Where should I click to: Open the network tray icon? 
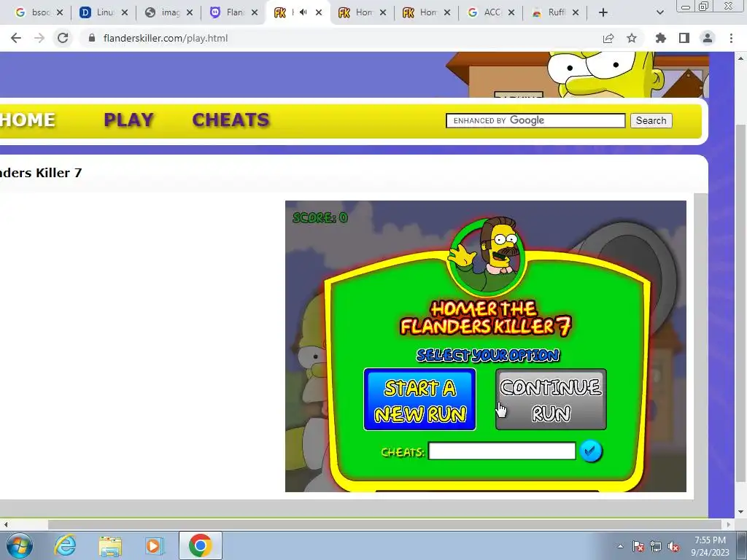[656, 546]
